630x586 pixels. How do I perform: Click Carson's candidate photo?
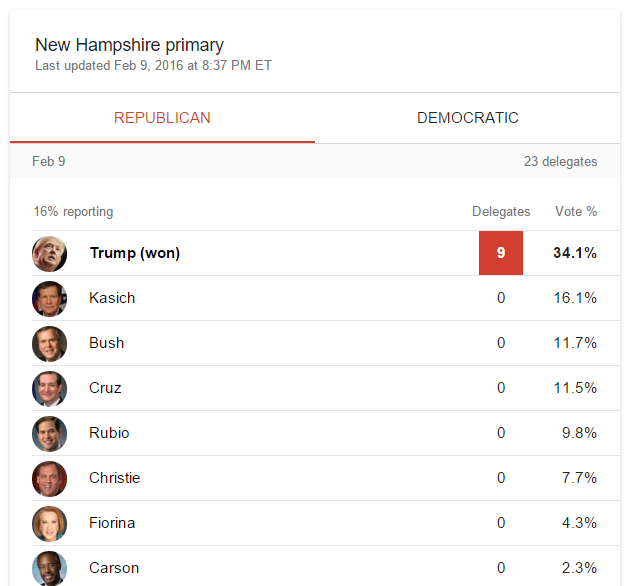click(x=50, y=566)
